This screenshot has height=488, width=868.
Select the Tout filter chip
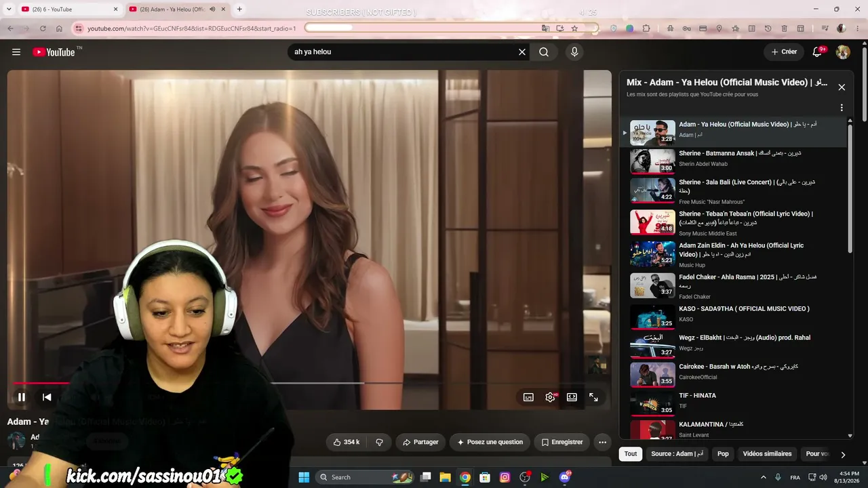click(631, 454)
